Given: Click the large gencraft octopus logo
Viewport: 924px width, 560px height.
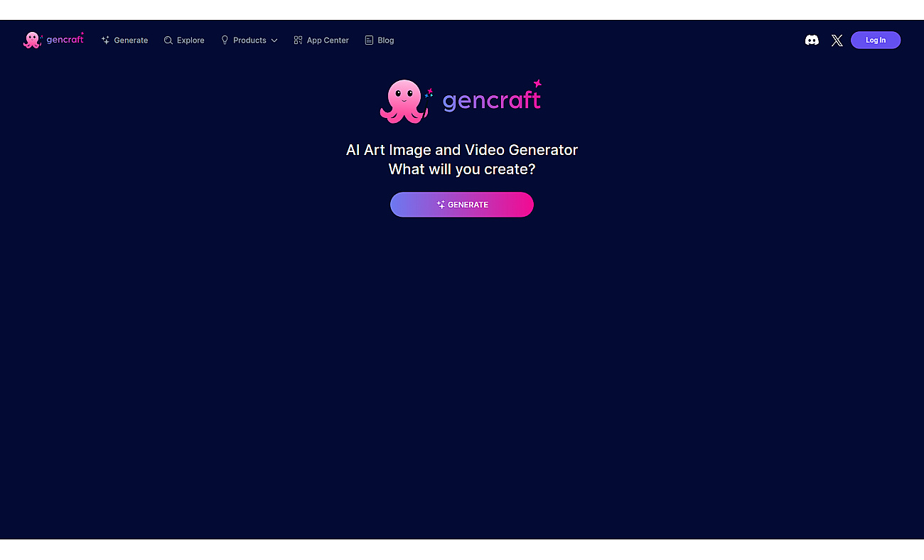Looking at the screenshot, I should [x=461, y=102].
